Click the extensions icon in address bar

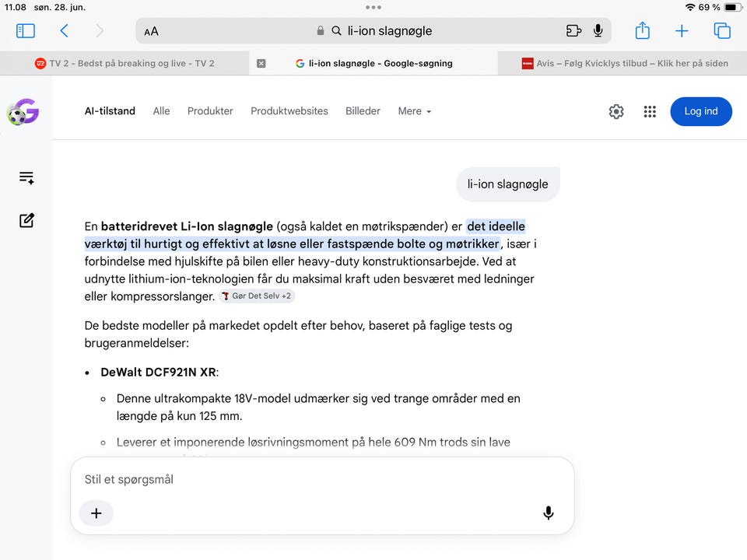coord(573,31)
